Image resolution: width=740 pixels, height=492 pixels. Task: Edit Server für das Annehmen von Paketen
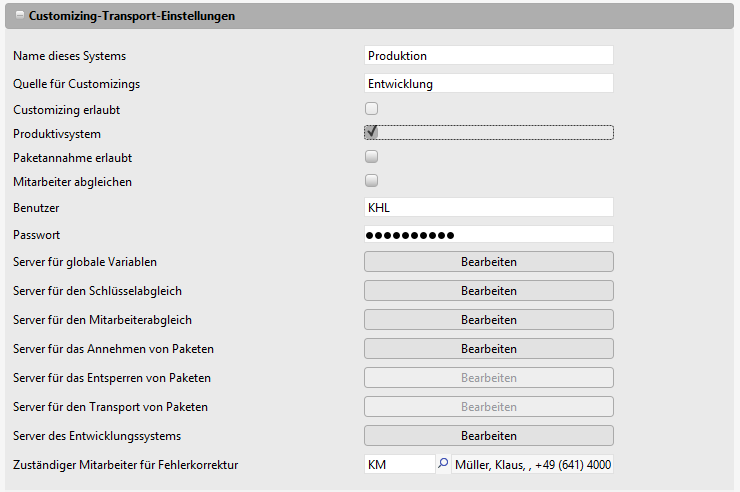tap(488, 349)
